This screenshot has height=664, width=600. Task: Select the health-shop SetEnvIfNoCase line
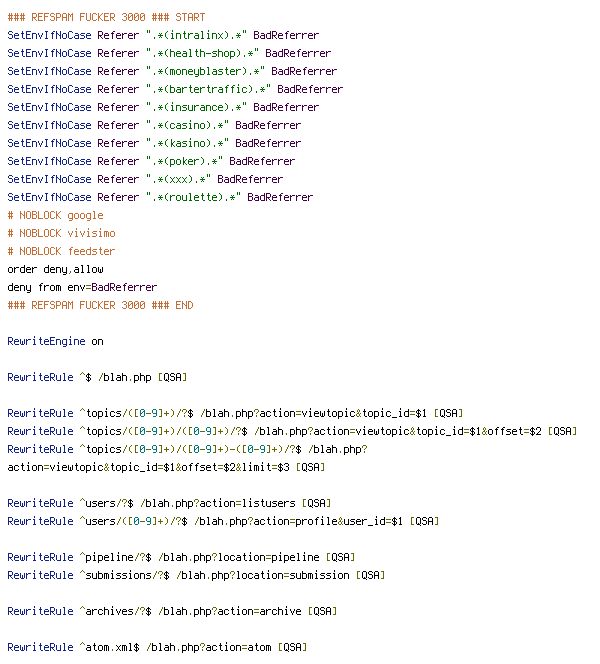click(x=168, y=53)
